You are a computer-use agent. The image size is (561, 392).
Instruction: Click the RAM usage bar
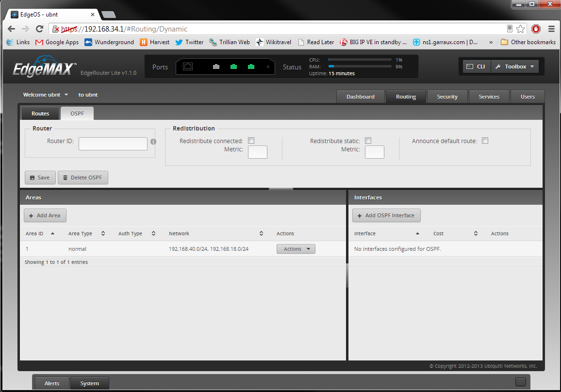(360, 66)
